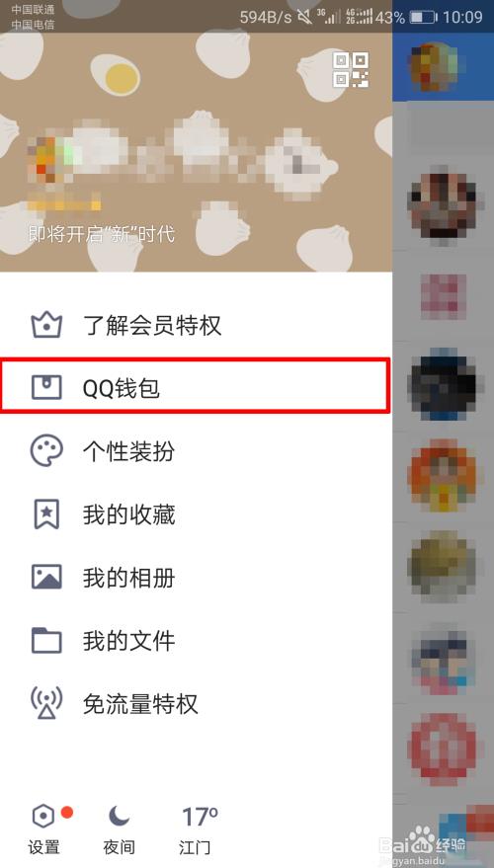The height and width of the screenshot is (868, 494).
Task: Tap the folder icon for 我的文件
Action: 46,641
